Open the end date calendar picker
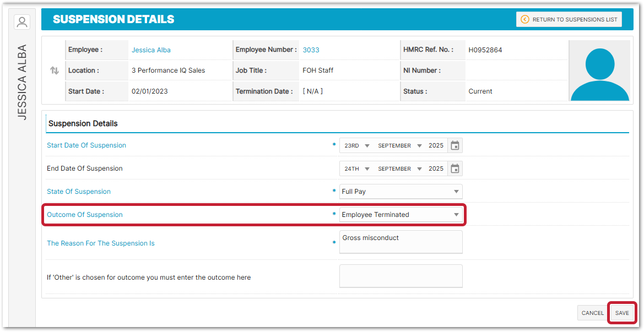This screenshot has width=644, height=332. [454, 168]
